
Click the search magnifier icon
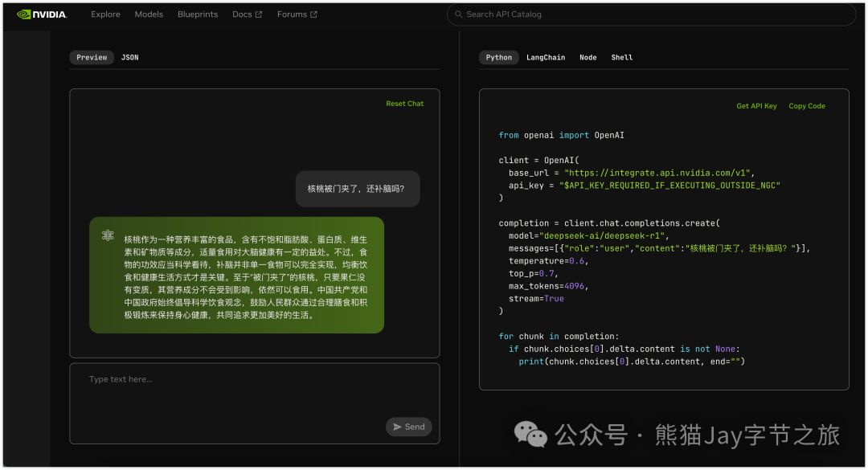(458, 14)
